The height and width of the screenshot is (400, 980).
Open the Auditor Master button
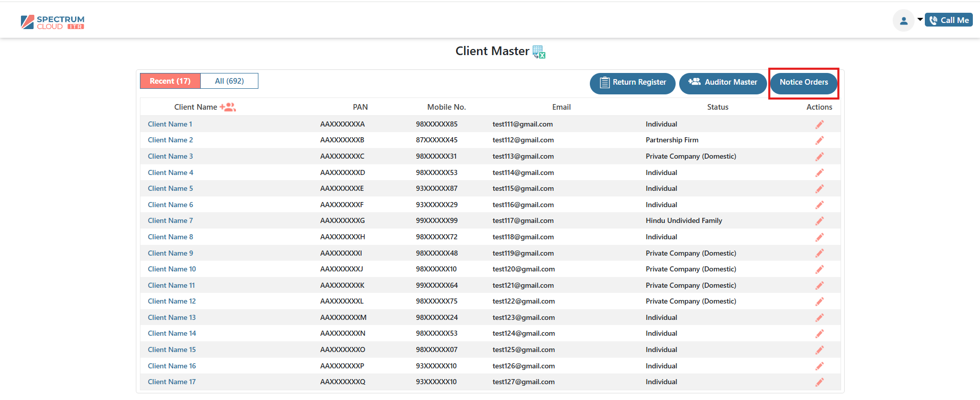point(723,83)
